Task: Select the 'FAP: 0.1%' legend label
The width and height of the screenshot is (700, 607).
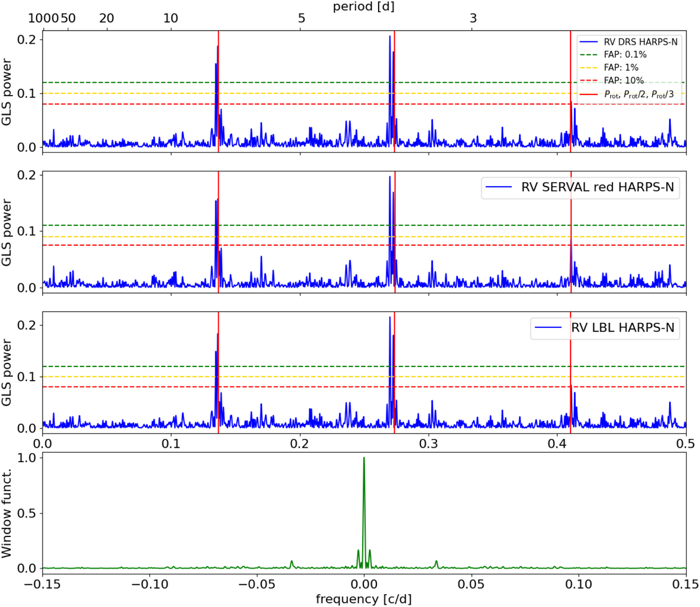Action: pyautogui.click(x=625, y=55)
